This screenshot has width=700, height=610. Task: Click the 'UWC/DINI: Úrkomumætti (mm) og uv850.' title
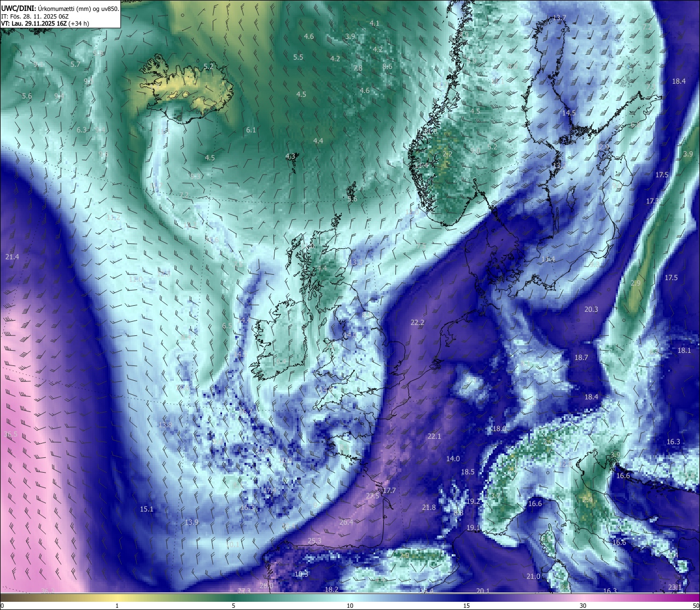(60, 8)
